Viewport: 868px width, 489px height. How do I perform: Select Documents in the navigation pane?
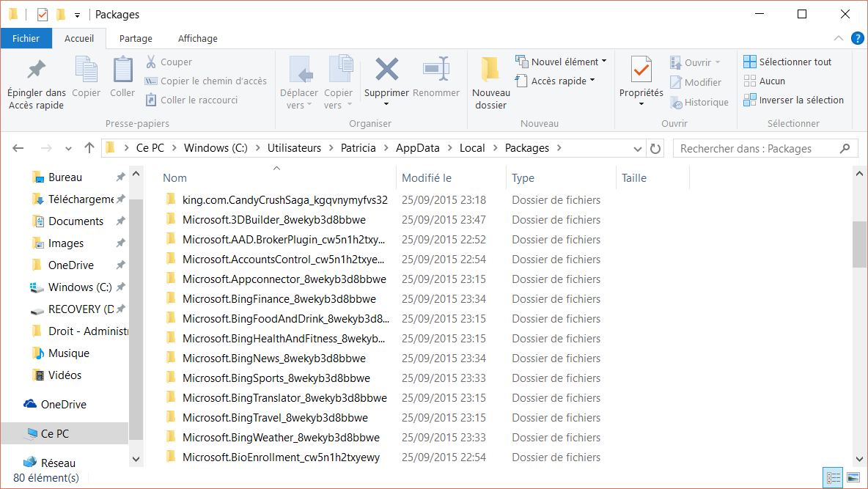click(76, 221)
